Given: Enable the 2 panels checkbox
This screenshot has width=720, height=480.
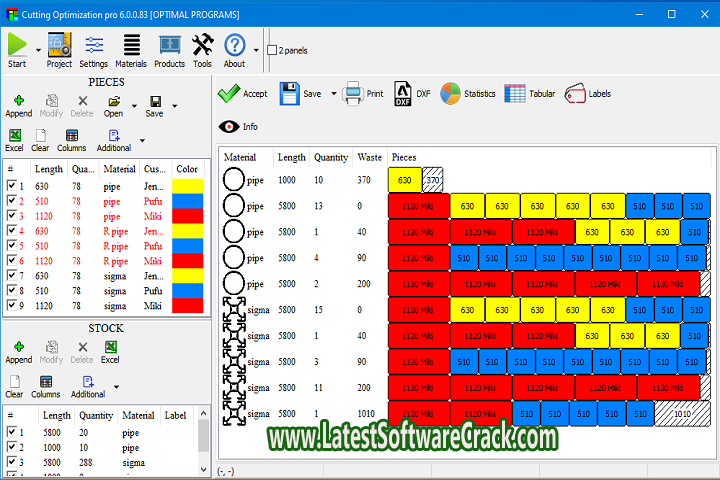Looking at the screenshot, I should click(x=272, y=50).
